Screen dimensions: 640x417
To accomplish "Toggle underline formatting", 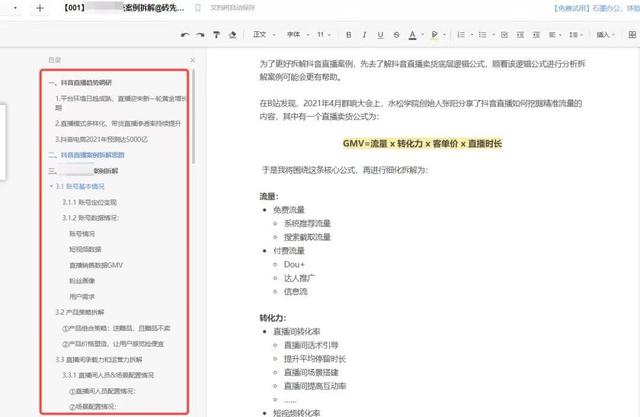I will 380,35.
